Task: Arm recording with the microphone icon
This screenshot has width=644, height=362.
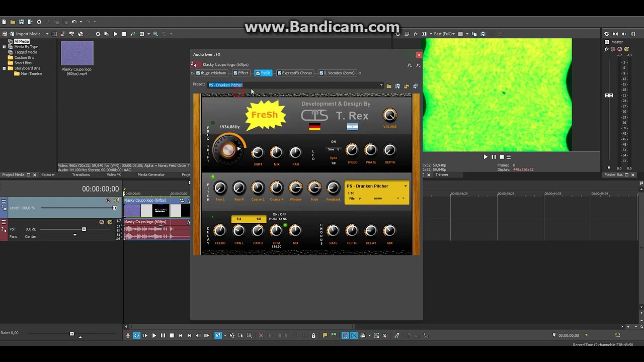Action: pos(128,335)
